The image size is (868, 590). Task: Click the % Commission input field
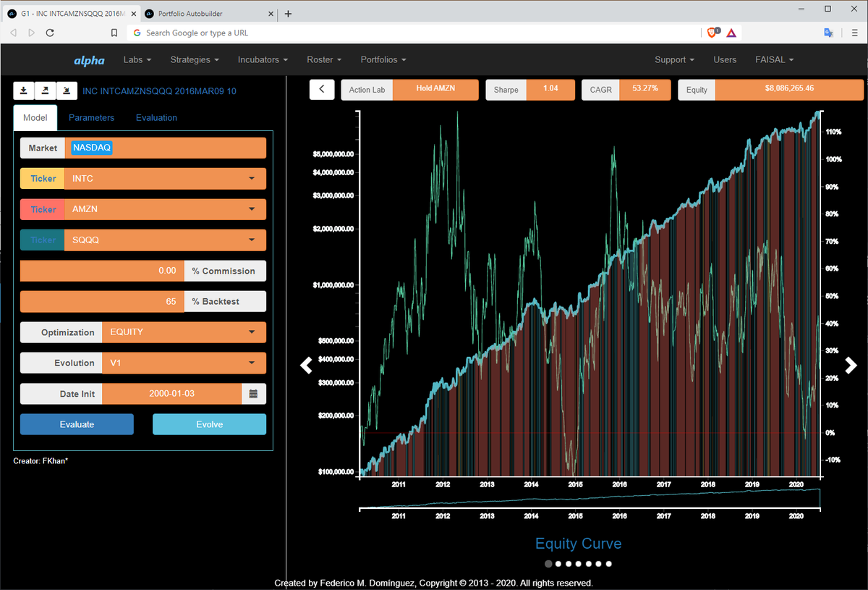tap(102, 271)
